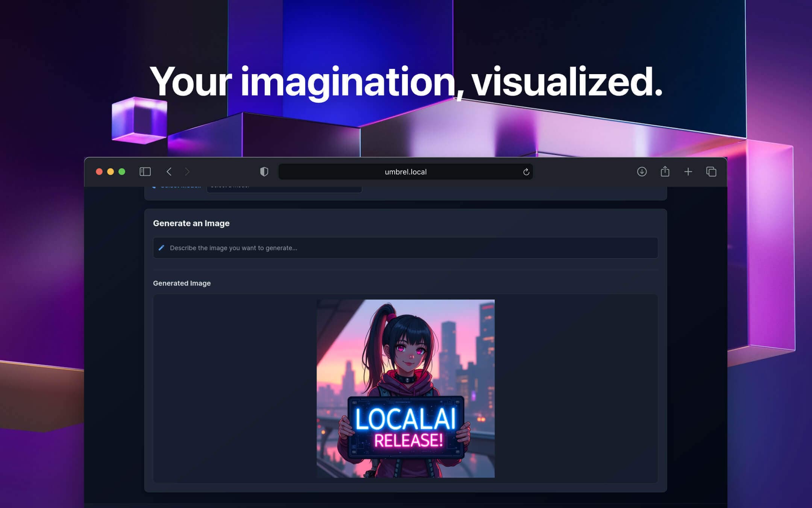812x508 pixels.
Task: Go back to the previous page
Action: pos(169,172)
